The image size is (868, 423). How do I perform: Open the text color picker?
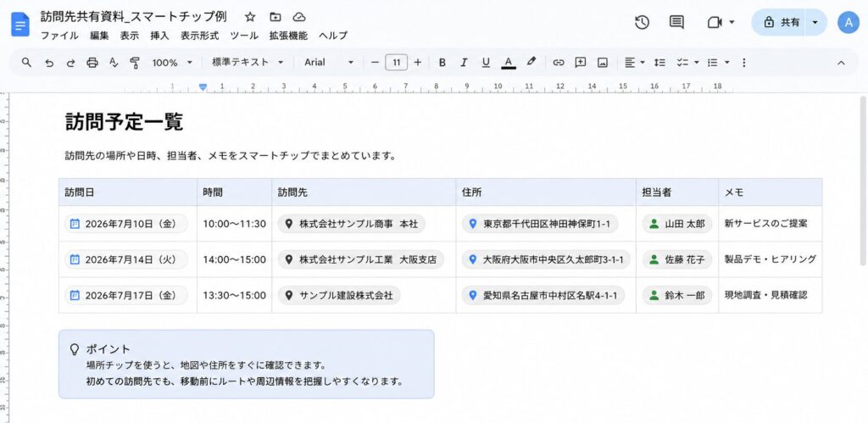click(x=509, y=63)
